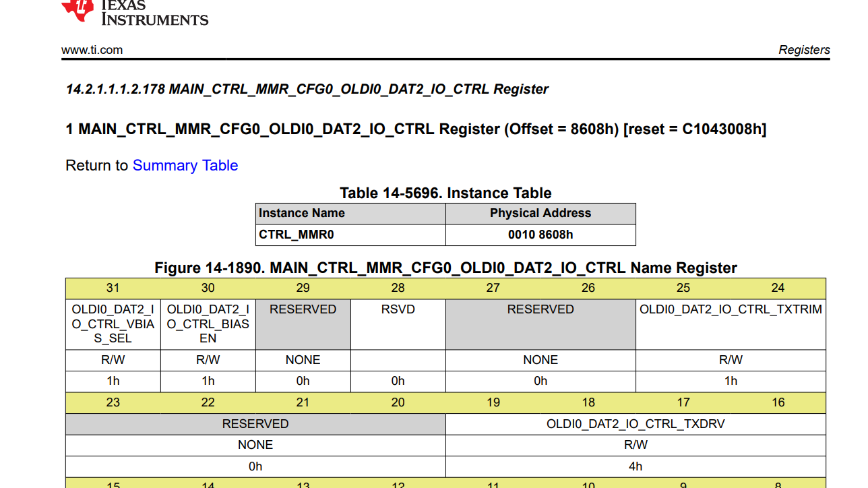Click the physical address 0010 8608h
Screen dimensions: 868x488
click(540, 235)
